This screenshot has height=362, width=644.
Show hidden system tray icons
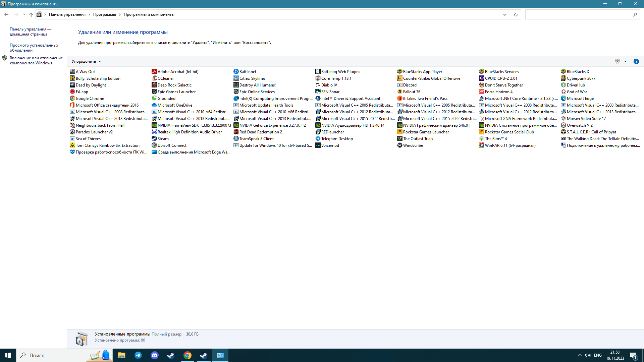[580, 355]
